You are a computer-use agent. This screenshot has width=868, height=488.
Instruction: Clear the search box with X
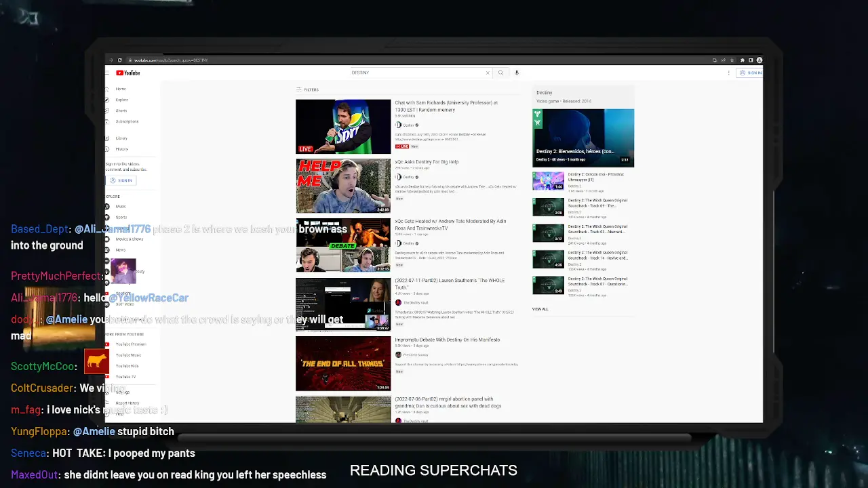pos(487,73)
